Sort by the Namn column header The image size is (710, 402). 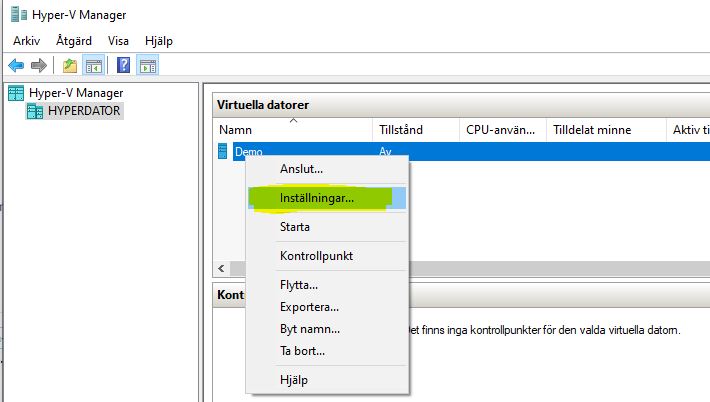coord(293,130)
